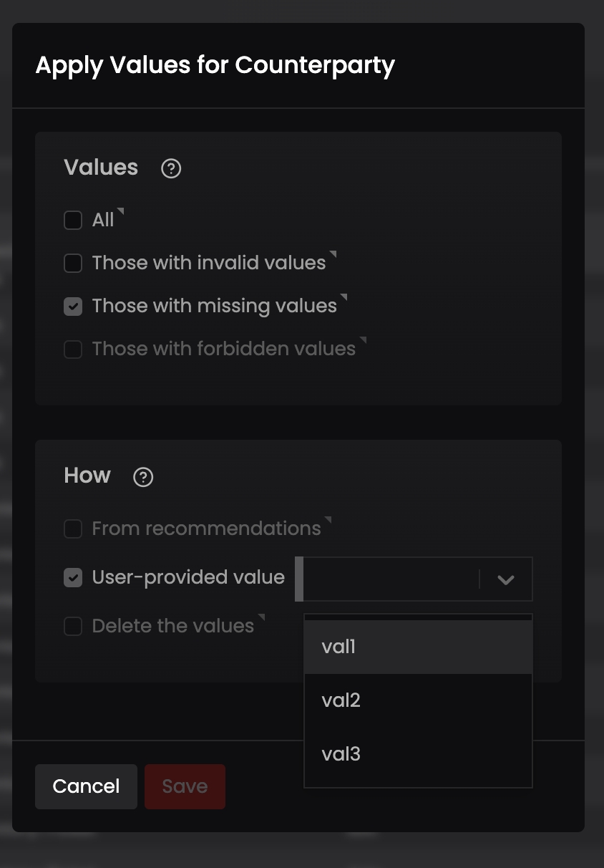Select the Delete the values checkbox
The height and width of the screenshot is (868, 604).
coord(73,627)
